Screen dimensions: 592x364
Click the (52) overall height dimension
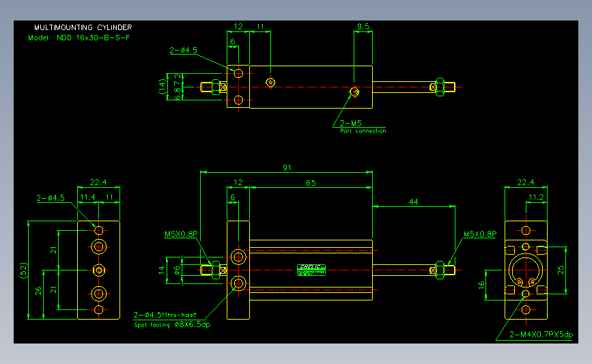[23, 270]
